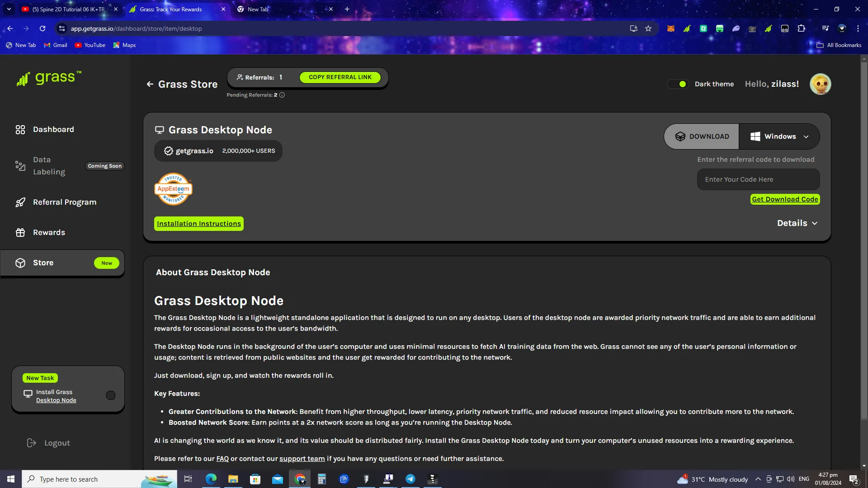868x488 pixels.
Task: Click the browser back button
Action: point(10,28)
